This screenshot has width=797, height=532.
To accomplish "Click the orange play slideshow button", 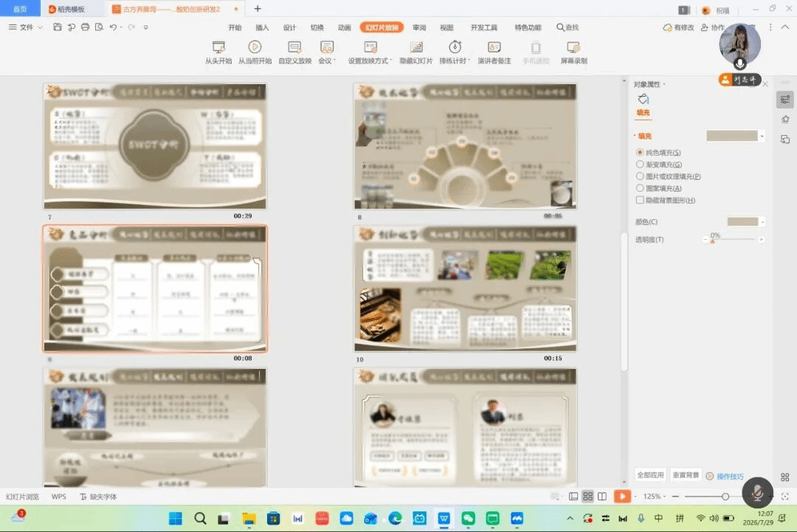I will click(622, 497).
